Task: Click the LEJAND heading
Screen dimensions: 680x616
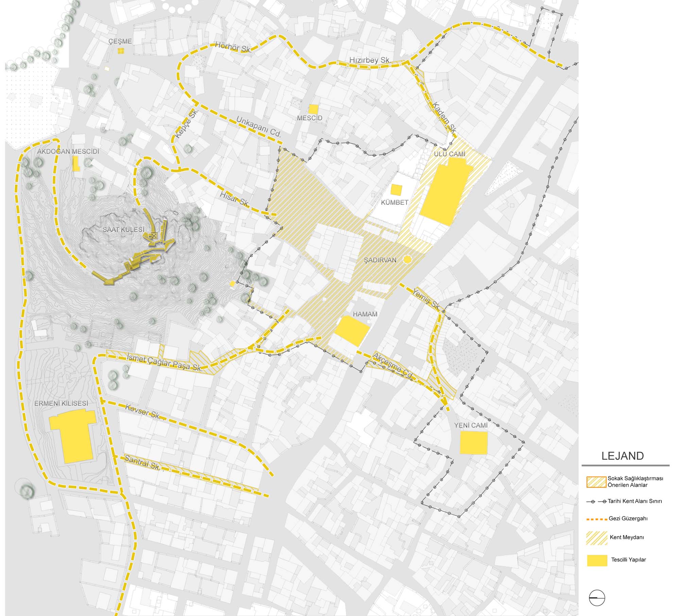Action: pyautogui.click(x=623, y=456)
